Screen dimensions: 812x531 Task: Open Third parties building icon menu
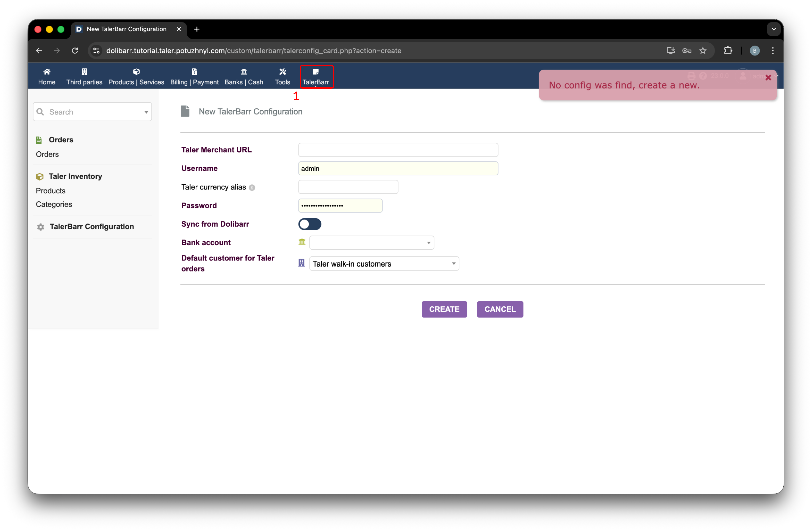pyautogui.click(x=84, y=72)
